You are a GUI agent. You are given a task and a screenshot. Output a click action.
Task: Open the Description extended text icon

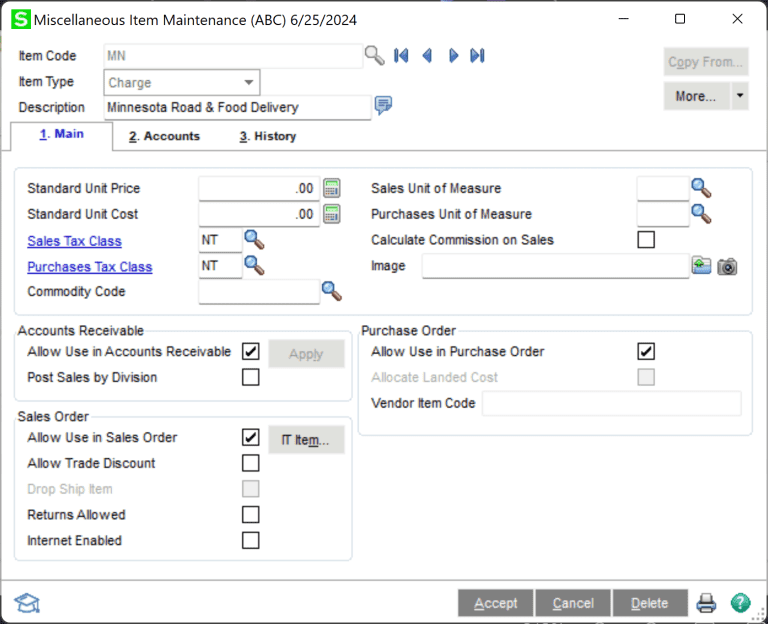pos(383,106)
